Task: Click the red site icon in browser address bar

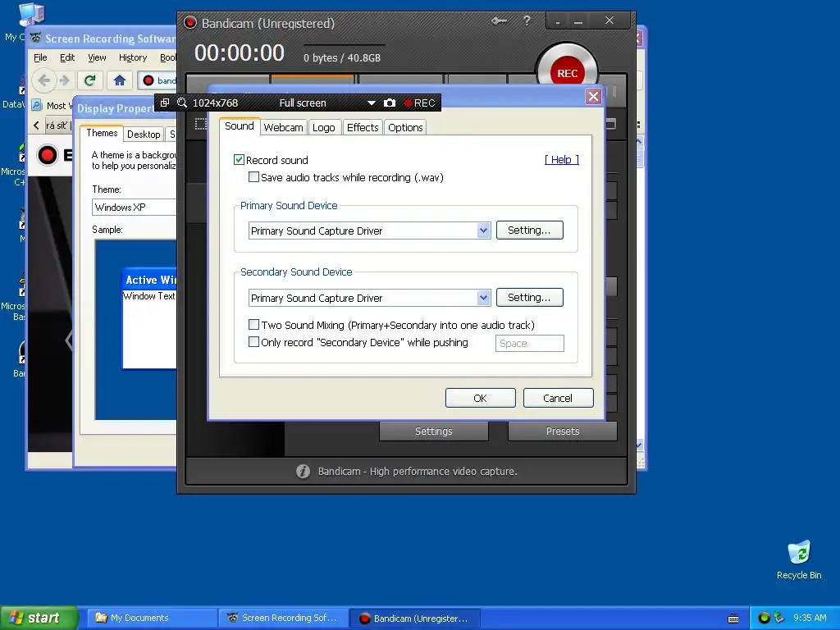Action: [148, 81]
